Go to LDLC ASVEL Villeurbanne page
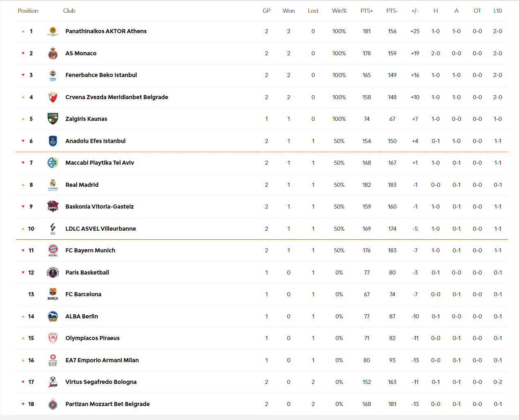The width and height of the screenshot is (519, 420). pos(101,229)
